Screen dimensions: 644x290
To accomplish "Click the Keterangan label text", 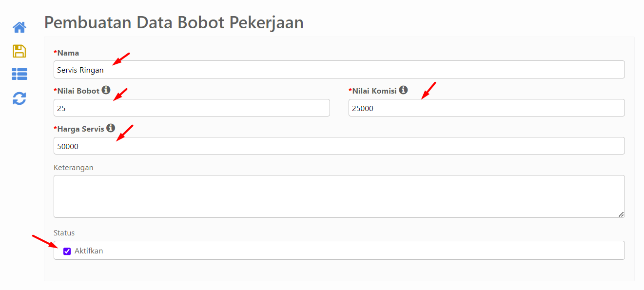I will pos(73,167).
